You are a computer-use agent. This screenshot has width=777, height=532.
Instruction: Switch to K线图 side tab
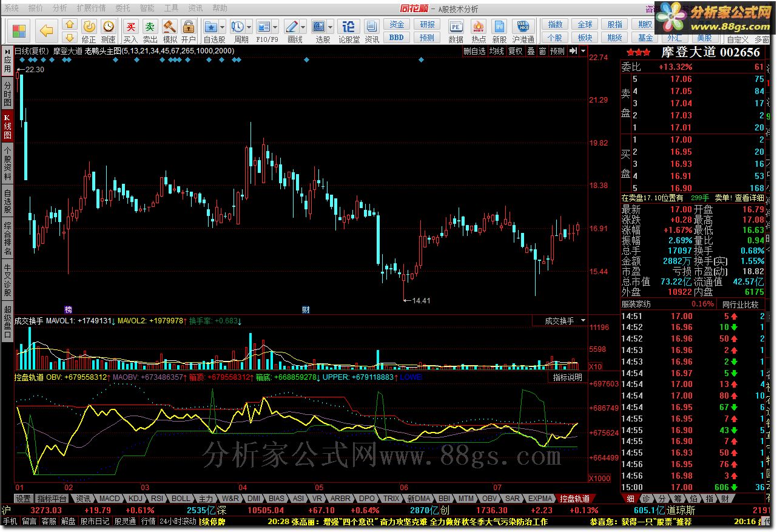[x=7, y=126]
